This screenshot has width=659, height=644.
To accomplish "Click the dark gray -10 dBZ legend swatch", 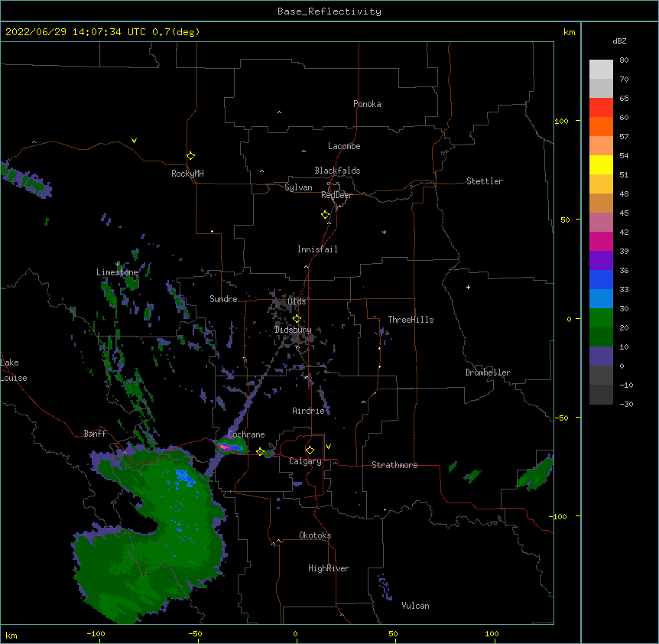I will point(601,395).
